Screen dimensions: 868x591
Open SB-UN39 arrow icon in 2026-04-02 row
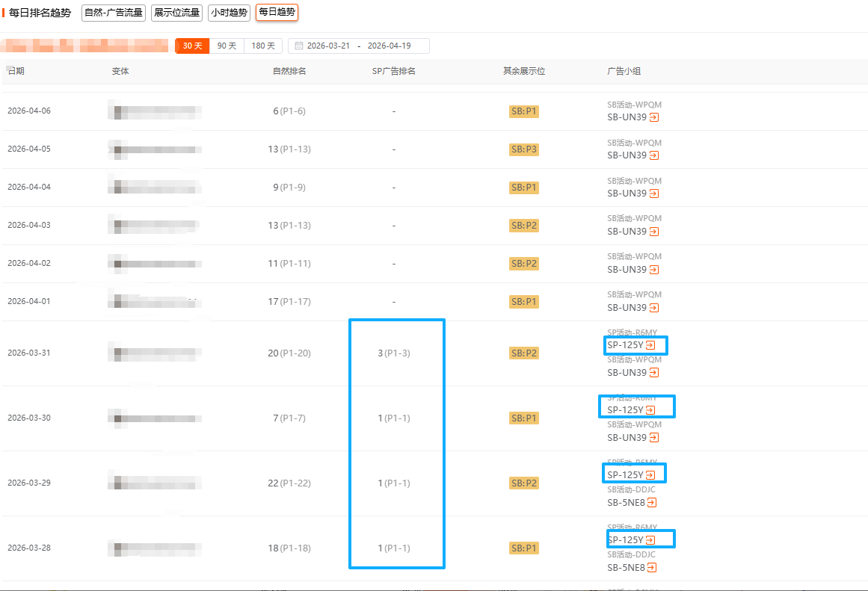pos(654,270)
